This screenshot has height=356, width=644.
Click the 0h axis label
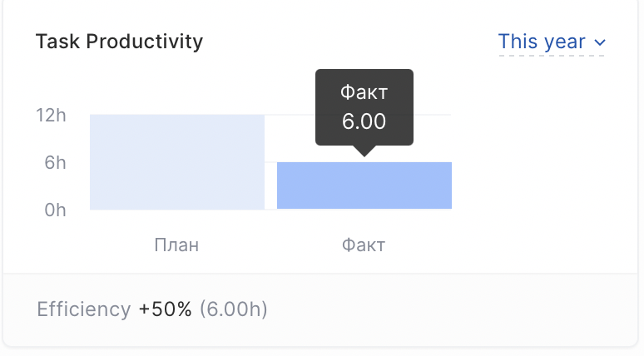(55, 210)
